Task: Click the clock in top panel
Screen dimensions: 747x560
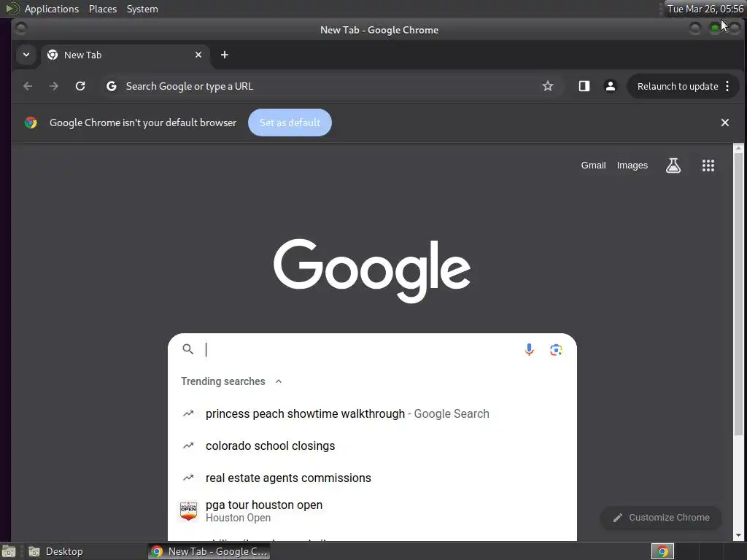Action: pyautogui.click(x=705, y=9)
